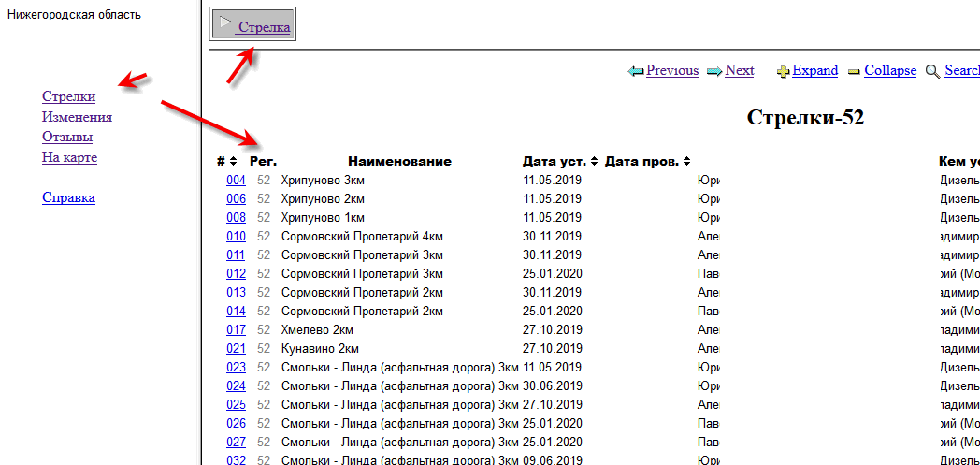The width and height of the screenshot is (980, 465).
Task: Open Стрелки in the left sidebar
Action: coord(68,96)
